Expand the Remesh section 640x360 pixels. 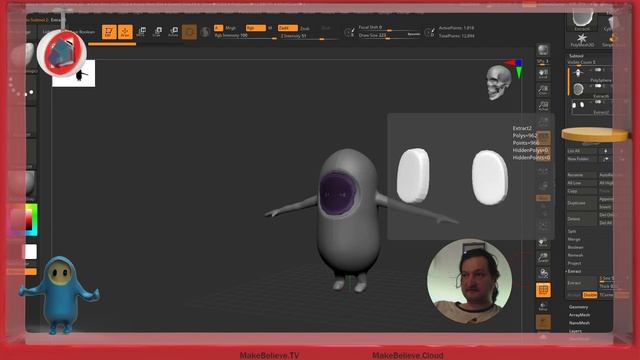[x=575, y=255]
